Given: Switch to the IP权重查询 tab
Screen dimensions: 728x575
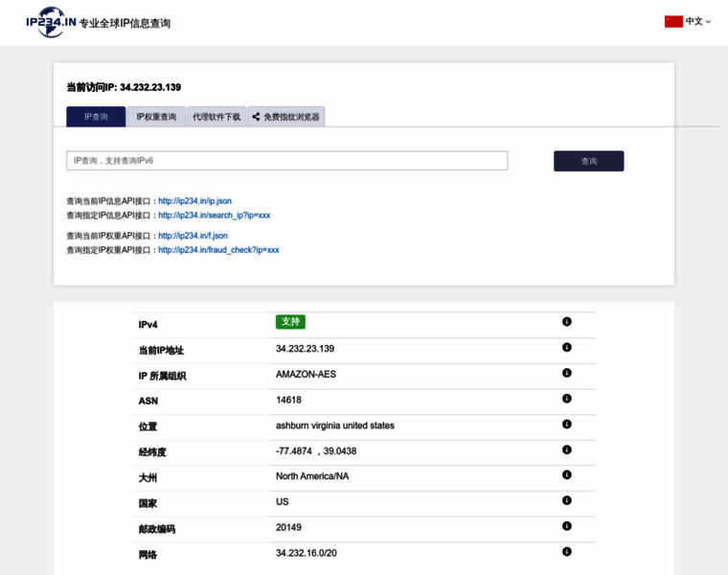Looking at the screenshot, I should click(x=156, y=117).
